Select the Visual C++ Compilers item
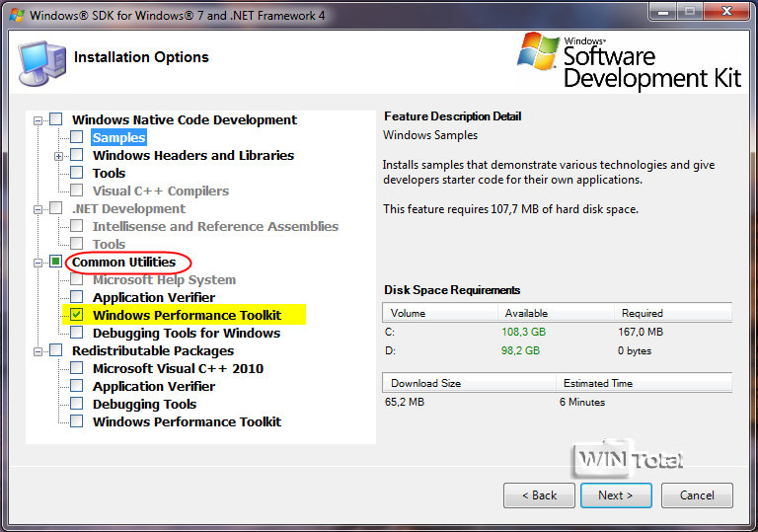 click(x=161, y=191)
